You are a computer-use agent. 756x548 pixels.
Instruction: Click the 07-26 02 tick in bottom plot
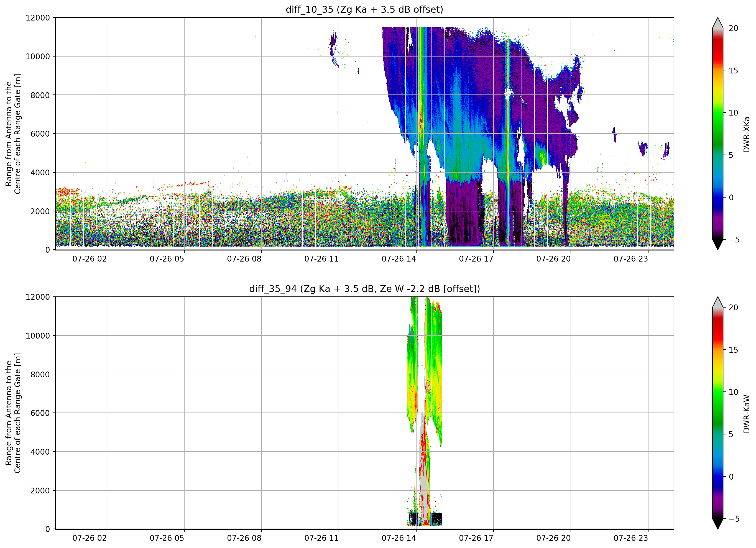(x=90, y=538)
